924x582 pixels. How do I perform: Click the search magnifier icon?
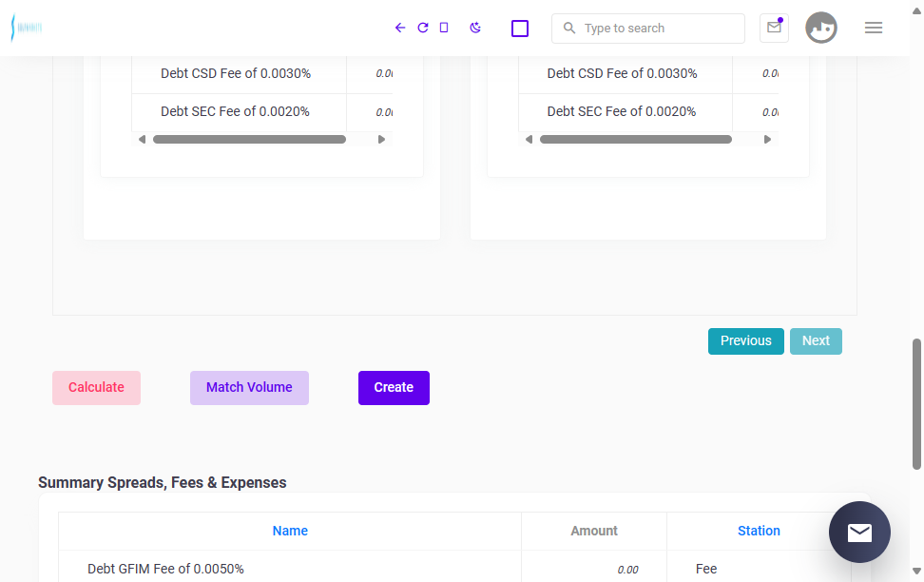(568, 28)
